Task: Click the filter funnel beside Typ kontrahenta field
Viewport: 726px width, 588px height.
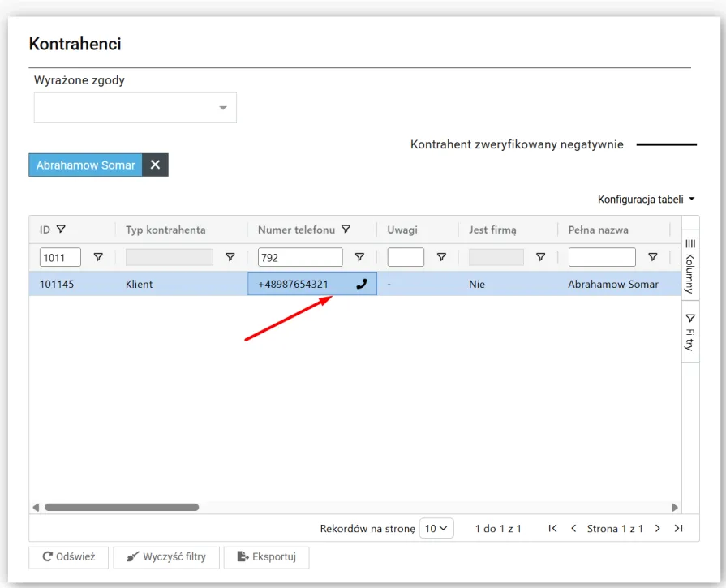Action: 230,257
